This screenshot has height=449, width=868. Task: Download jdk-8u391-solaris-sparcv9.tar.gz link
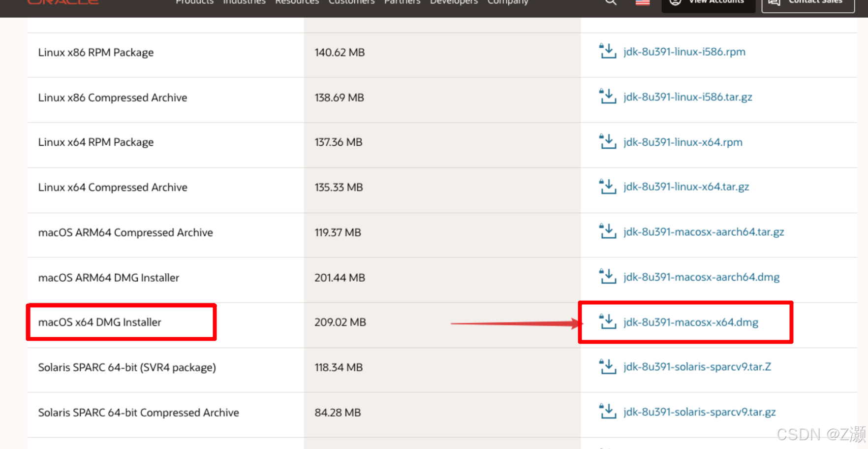tap(699, 412)
